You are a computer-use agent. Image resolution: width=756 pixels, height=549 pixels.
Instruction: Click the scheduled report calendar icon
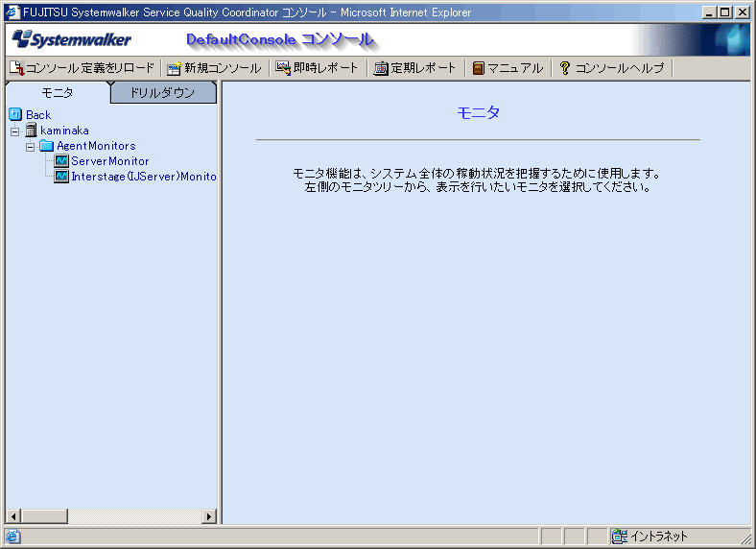[x=381, y=68]
